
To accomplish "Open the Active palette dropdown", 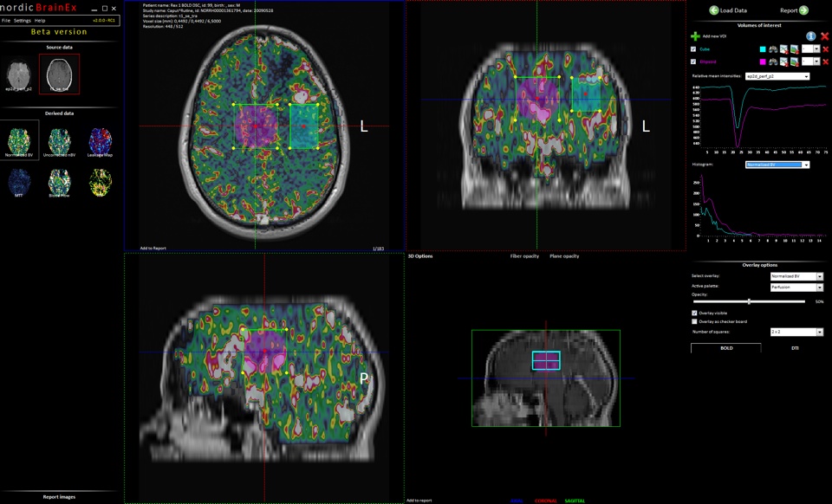I will click(796, 288).
